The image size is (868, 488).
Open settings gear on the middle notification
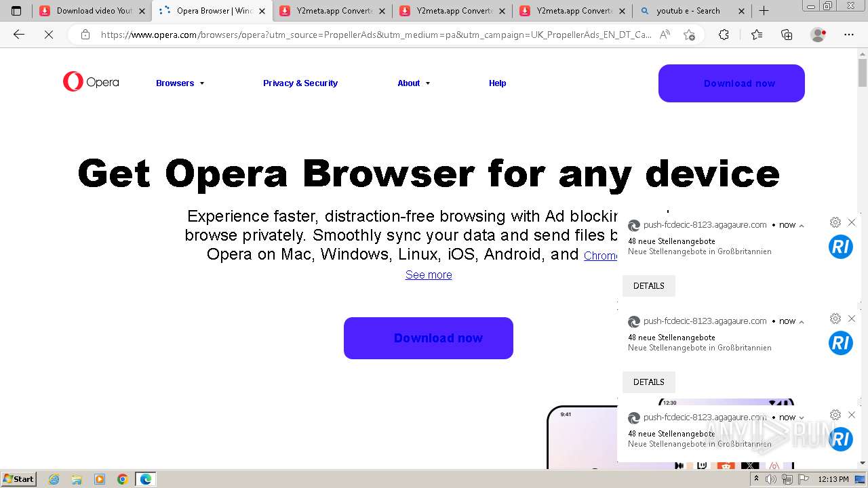click(835, 319)
